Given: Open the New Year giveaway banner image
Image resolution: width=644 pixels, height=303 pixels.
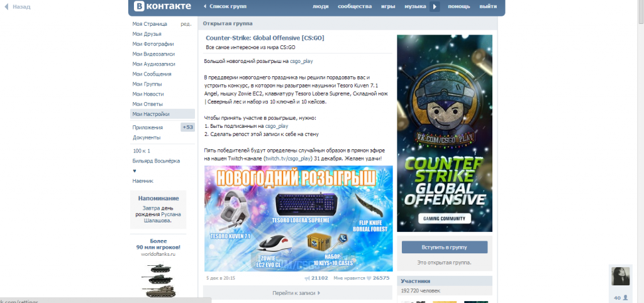Looking at the screenshot, I should point(298,219).
